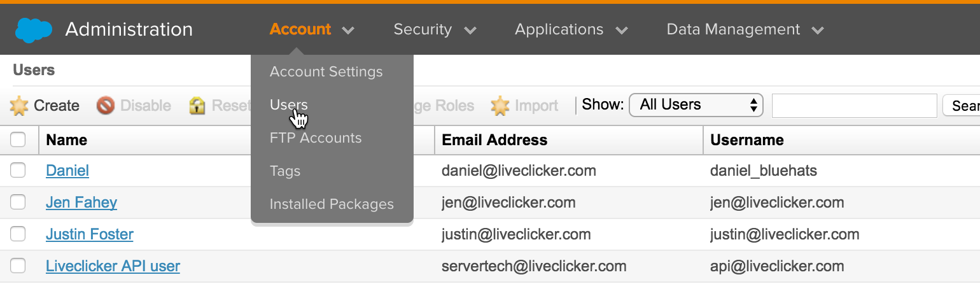Toggle the select-all users checkbox

tap(18, 139)
